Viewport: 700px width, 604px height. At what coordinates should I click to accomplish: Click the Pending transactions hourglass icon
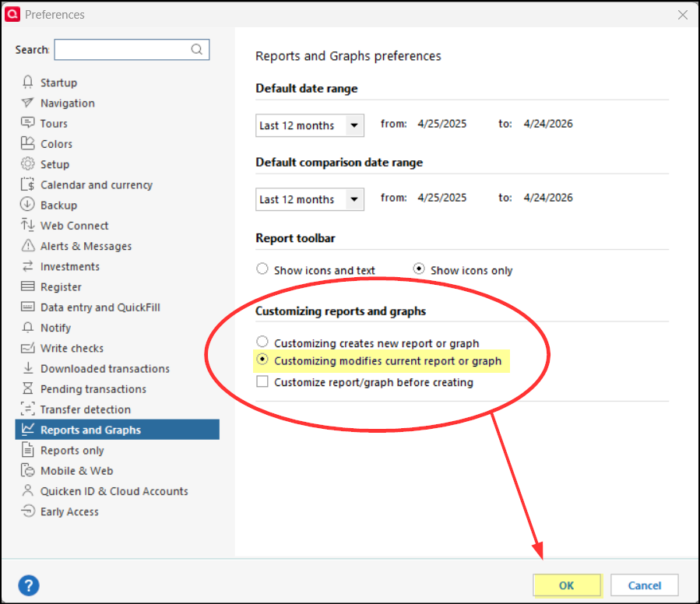pos(28,388)
